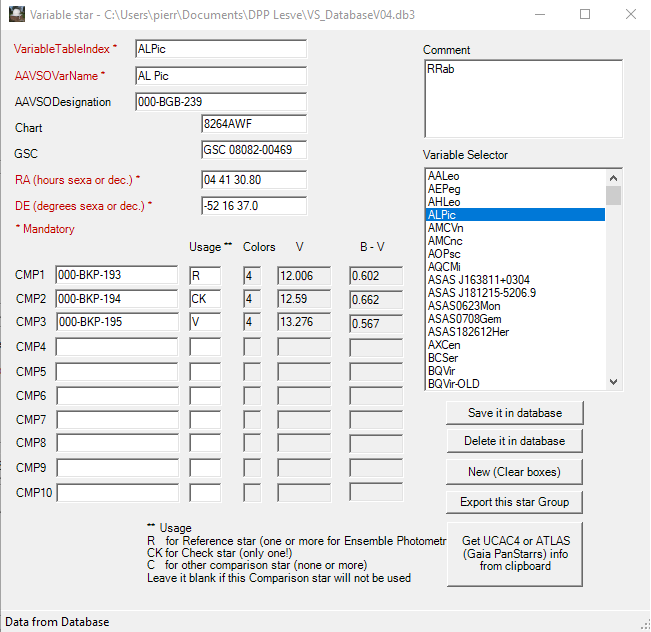Image resolution: width=651 pixels, height=632 pixels.
Task: Select ASAS J163811+0304 entry
Action: pyautogui.click(x=516, y=280)
